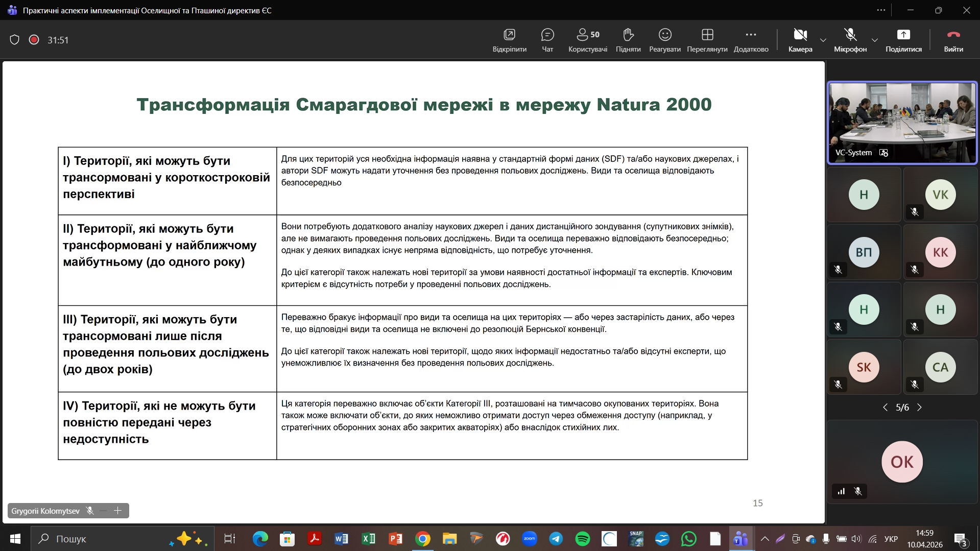Toggle the camera on
This screenshot has width=980, height=551.
point(800,40)
